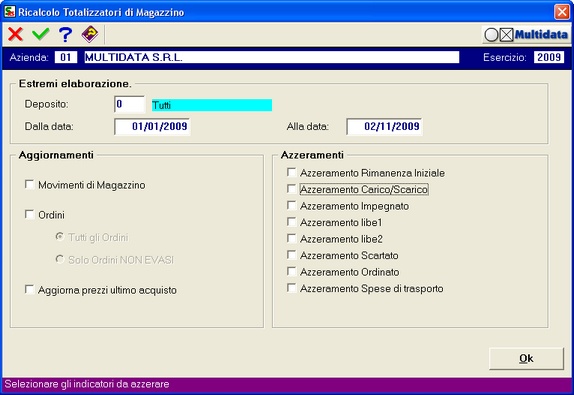Click the Multidata logo button
Image resolution: width=574 pixels, height=395 pixels.
click(526, 35)
